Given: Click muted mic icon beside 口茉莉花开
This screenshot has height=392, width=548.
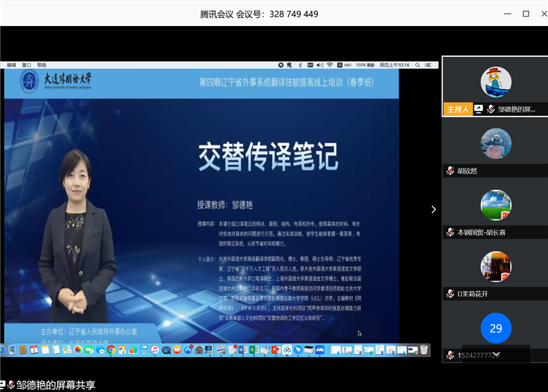Looking at the screenshot, I should coord(449,293).
